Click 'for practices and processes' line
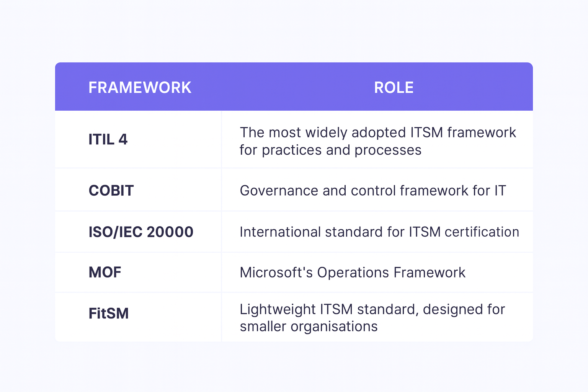This screenshot has width=588, height=392. coord(330,150)
